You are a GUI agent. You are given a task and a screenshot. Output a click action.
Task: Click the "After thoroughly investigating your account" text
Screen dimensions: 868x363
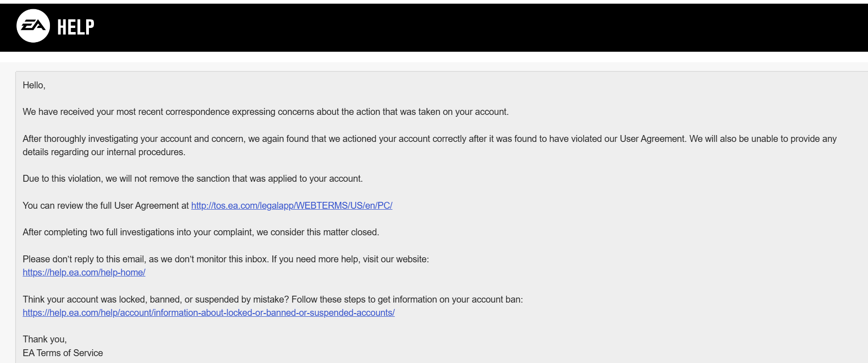point(133,139)
